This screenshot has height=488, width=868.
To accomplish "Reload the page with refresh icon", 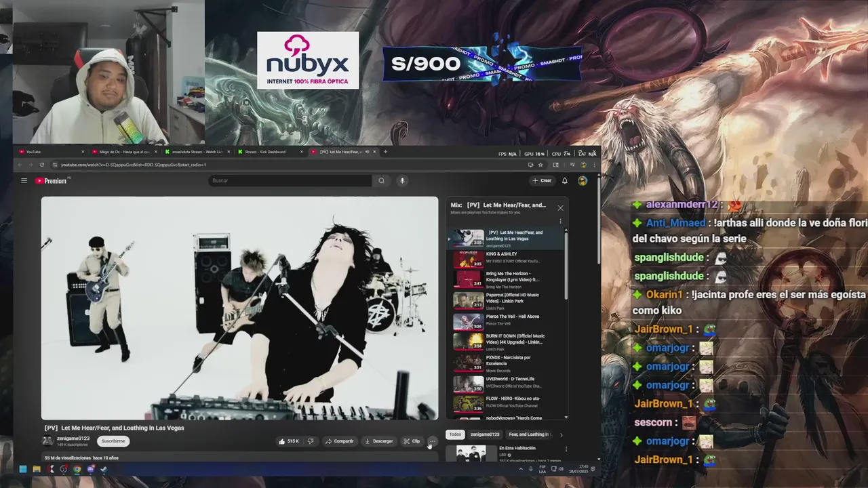I will tap(42, 165).
